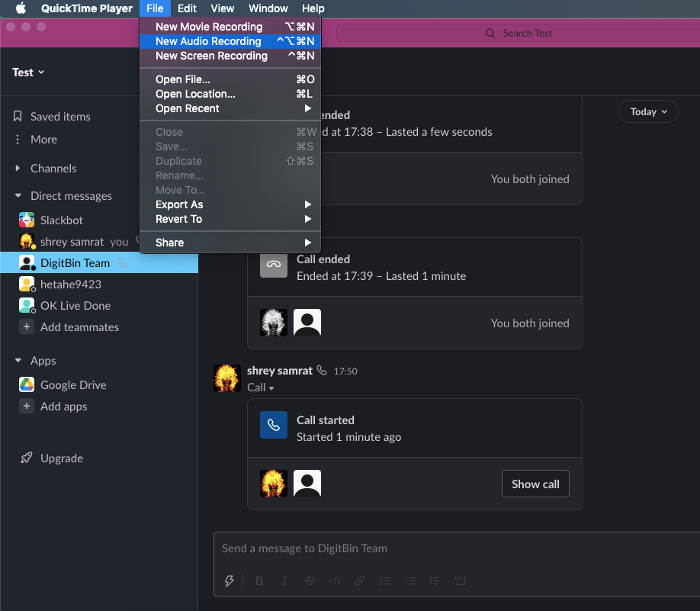Click the Add apps plus icon
The height and width of the screenshot is (611, 700).
tap(27, 406)
